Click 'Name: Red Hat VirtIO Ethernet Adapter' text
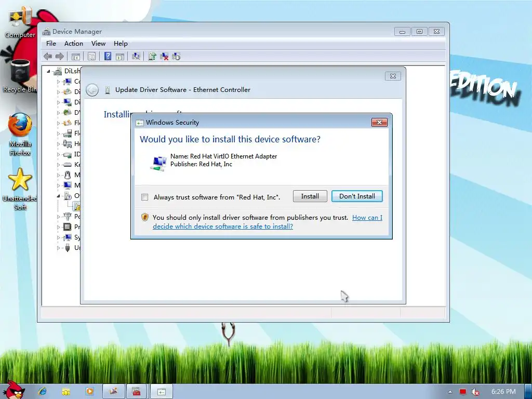 pyautogui.click(x=223, y=156)
